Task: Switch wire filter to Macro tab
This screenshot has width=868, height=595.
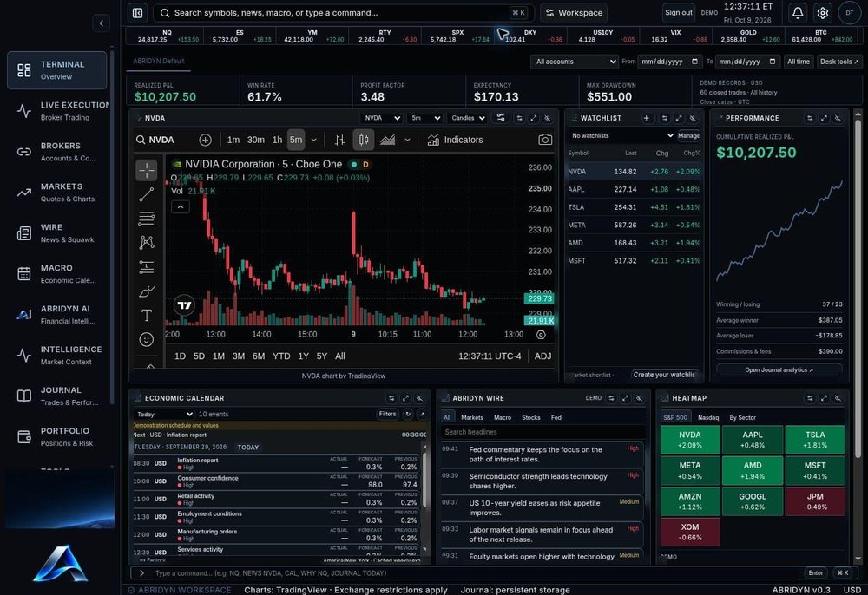Action: point(503,417)
